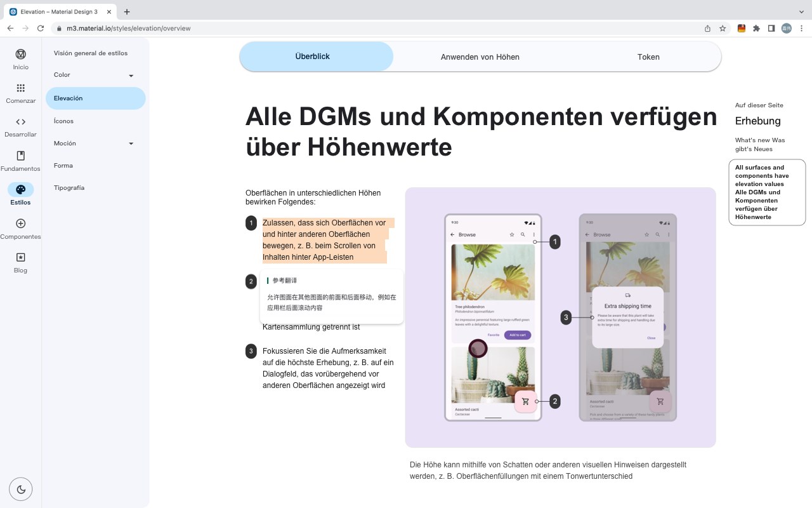This screenshot has width=812, height=508.
Task: Open the German flag extension icon
Action: (741, 28)
